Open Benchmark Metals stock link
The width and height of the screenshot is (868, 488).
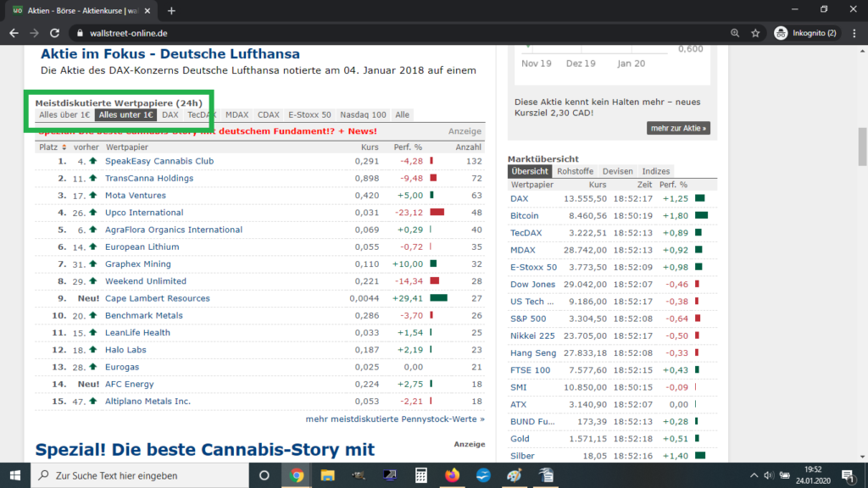click(x=144, y=315)
